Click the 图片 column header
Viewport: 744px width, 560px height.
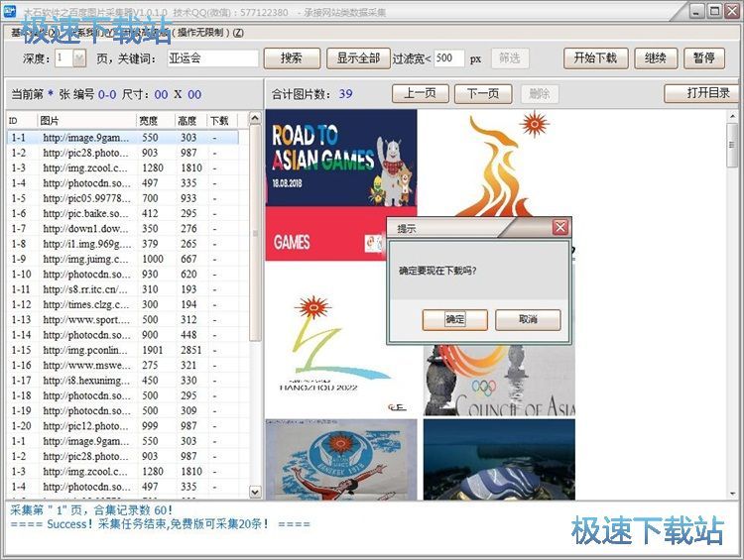coord(86,121)
